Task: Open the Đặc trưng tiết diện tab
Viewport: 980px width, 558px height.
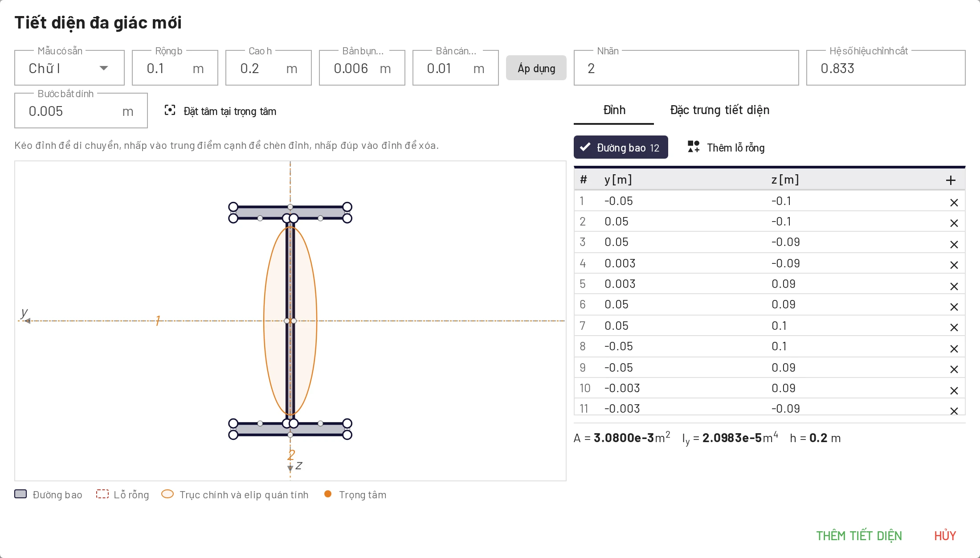Action: 720,110
